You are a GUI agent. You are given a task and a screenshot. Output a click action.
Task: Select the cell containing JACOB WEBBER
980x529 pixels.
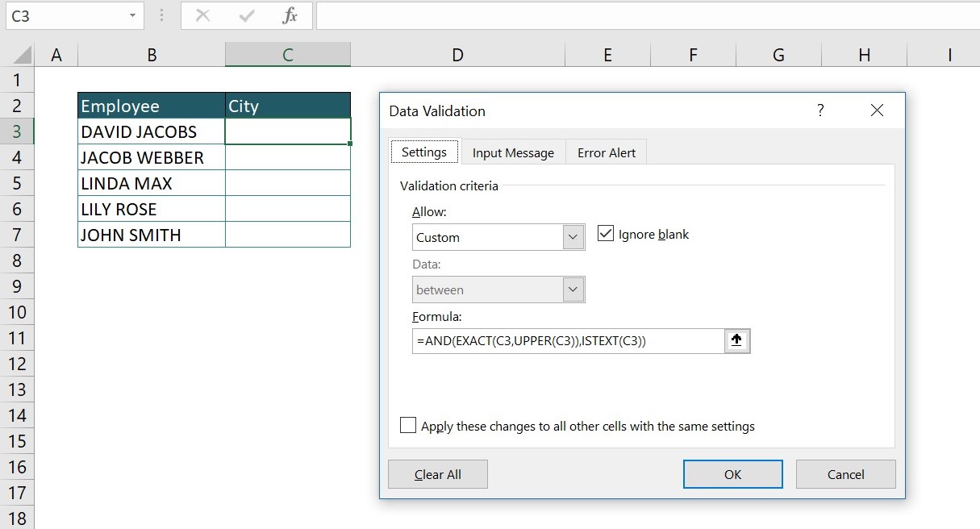click(151, 156)
